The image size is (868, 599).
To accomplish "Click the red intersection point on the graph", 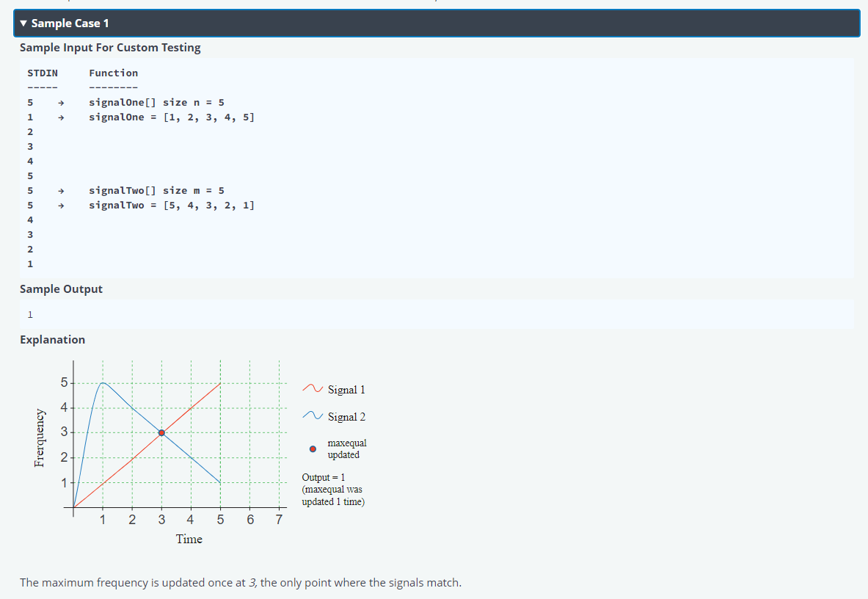I will [161, 432].
